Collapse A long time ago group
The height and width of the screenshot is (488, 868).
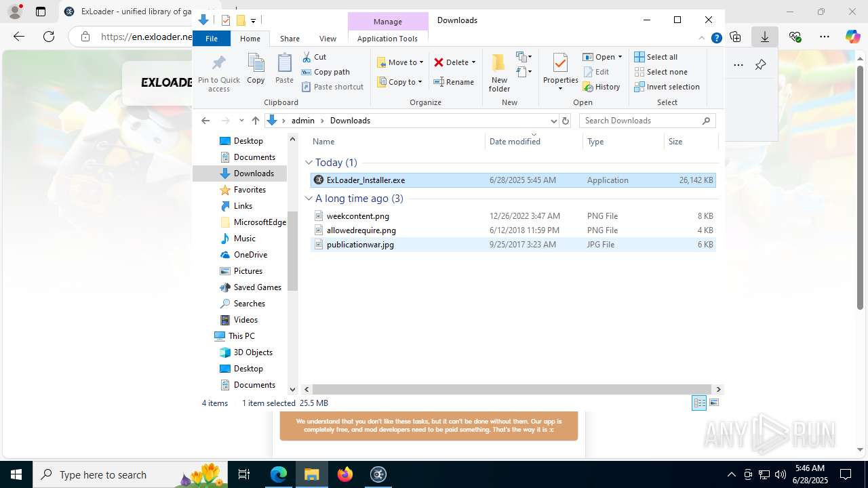[309, 199]
